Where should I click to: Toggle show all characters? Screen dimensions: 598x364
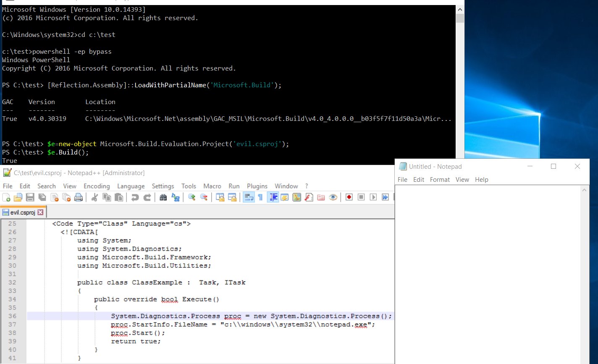tap(260, 197)
